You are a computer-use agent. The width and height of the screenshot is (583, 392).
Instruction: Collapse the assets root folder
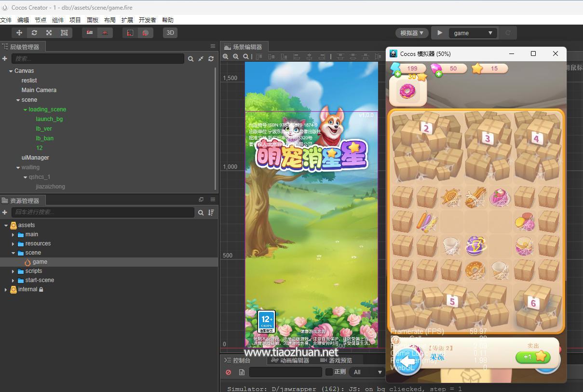[6, 225]
